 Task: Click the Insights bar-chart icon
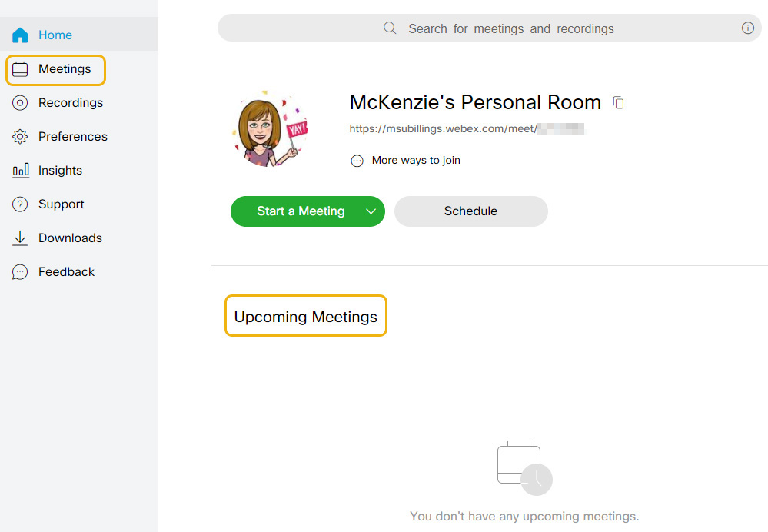[19, 170]
